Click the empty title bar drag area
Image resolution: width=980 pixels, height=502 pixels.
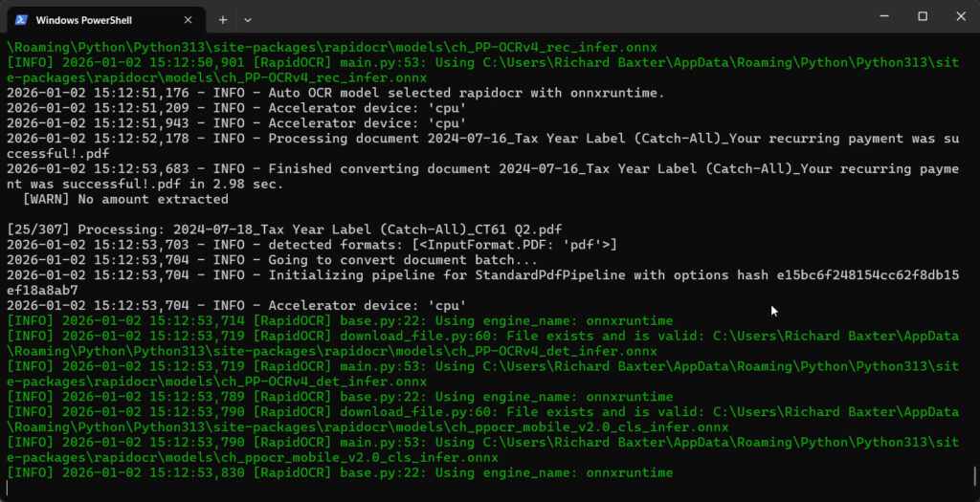pos(555,17)
